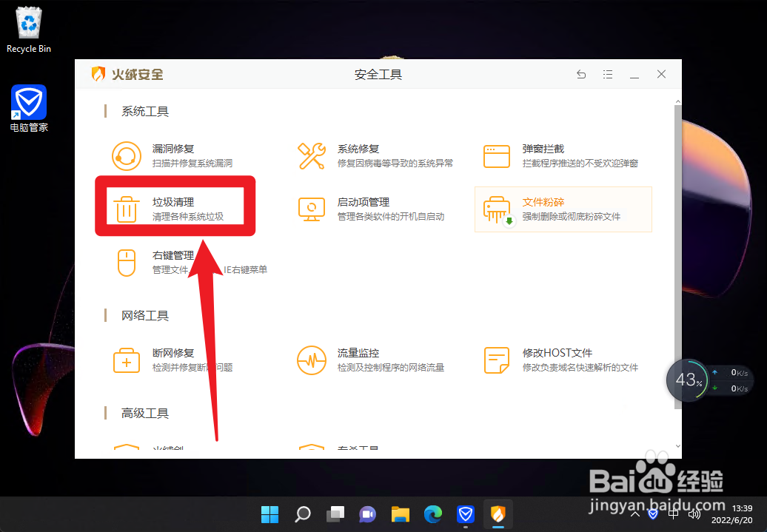
Task: Open File Explorer on taskbar
Action: (x=400, y=514)
